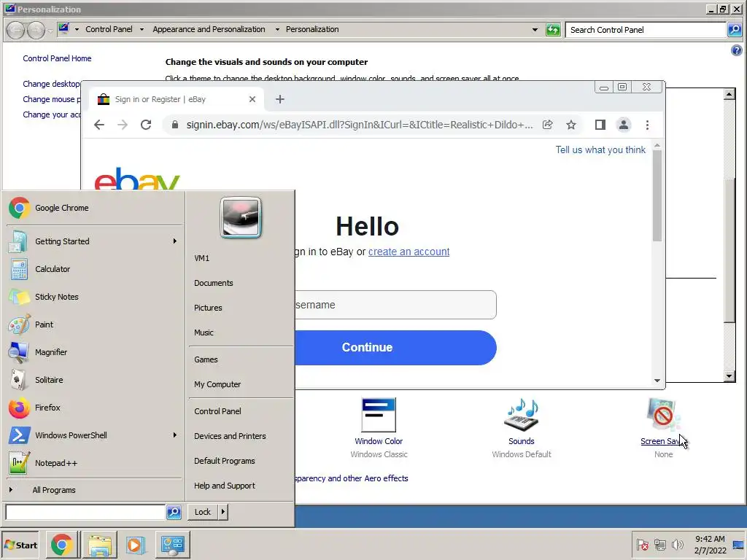The width and height of the screenshot is (747, 560).
Task: Open Games from Start menu
Action: tap(206, 359)
